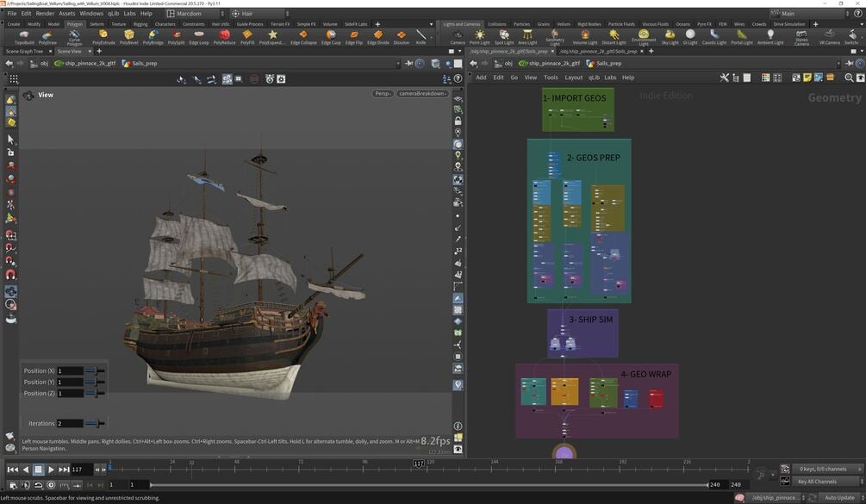
Task: Jump to the first frame
Action: [x=13, y=470]
